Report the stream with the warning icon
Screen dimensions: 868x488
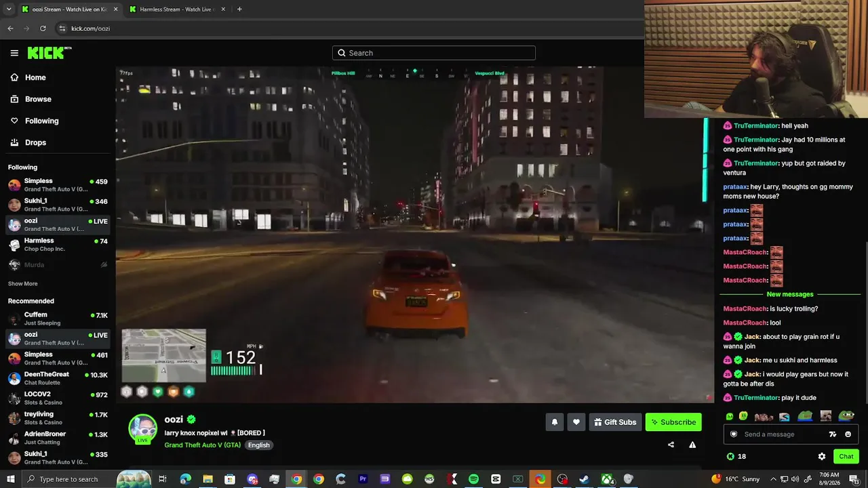click(x=692, y=445)
